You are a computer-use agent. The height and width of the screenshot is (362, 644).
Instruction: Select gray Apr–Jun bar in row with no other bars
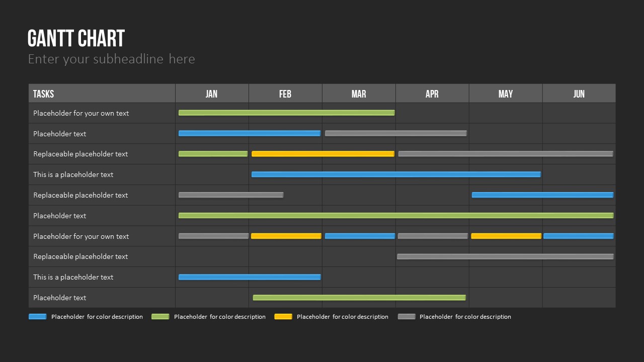coord(505,256)
